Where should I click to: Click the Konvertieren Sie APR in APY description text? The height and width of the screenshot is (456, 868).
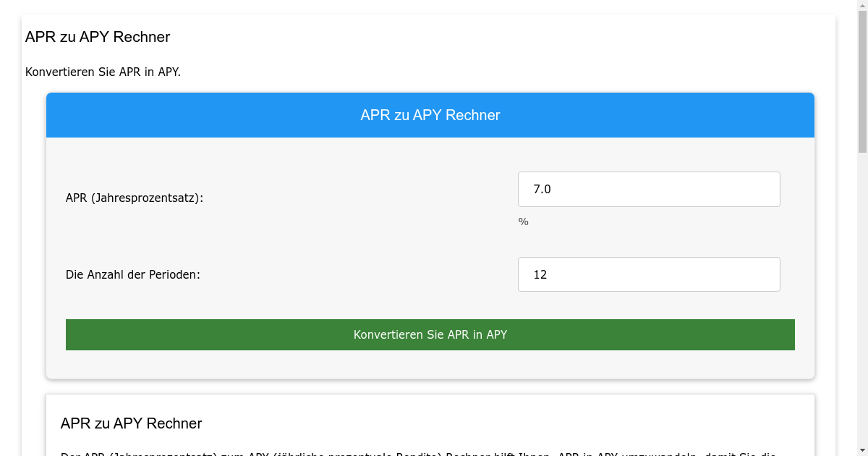pyautogui.click(x=103, y=72)
